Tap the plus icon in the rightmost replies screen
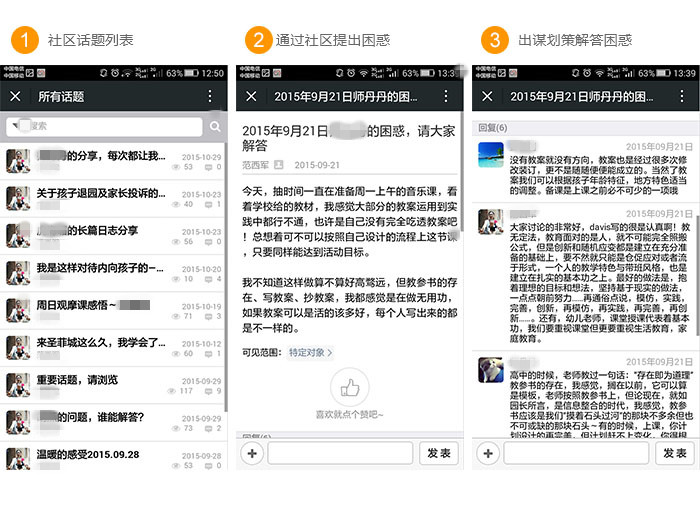Image resolution: width=700 pixels, height=520 pixels. pos(487,453)
